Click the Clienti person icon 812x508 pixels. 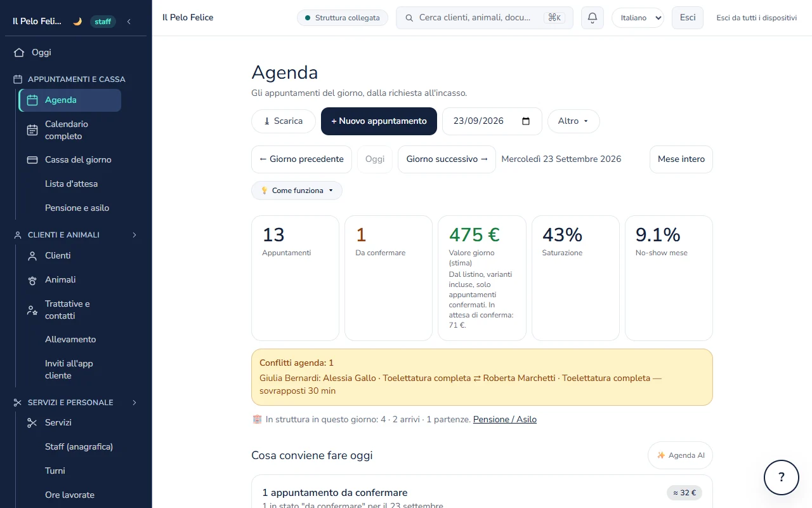[32, 256]
